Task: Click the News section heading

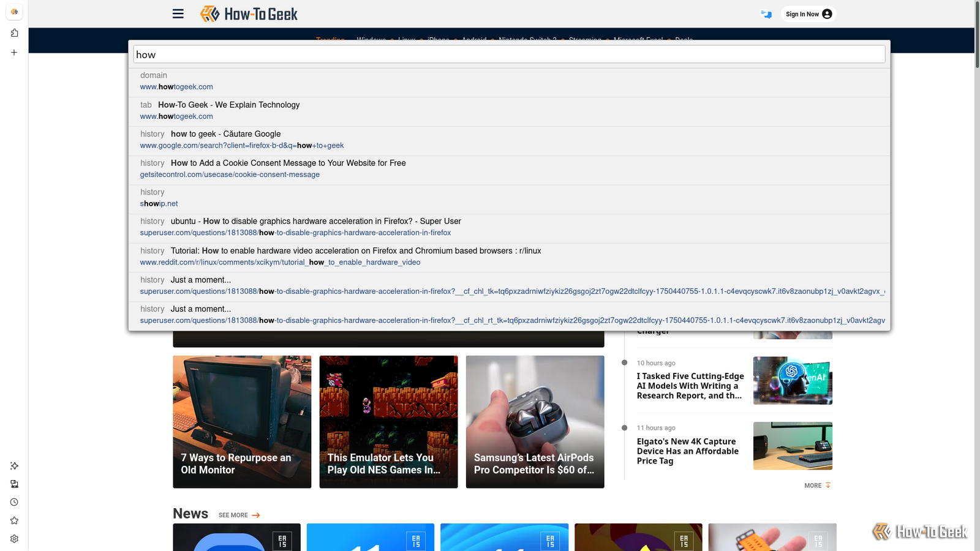Action: click(190, 514)
